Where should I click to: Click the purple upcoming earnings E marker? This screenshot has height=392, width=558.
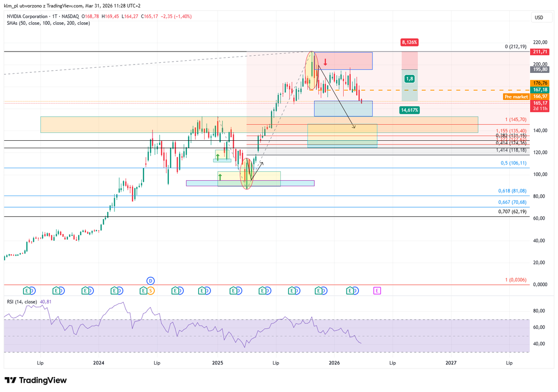(377, 291)
